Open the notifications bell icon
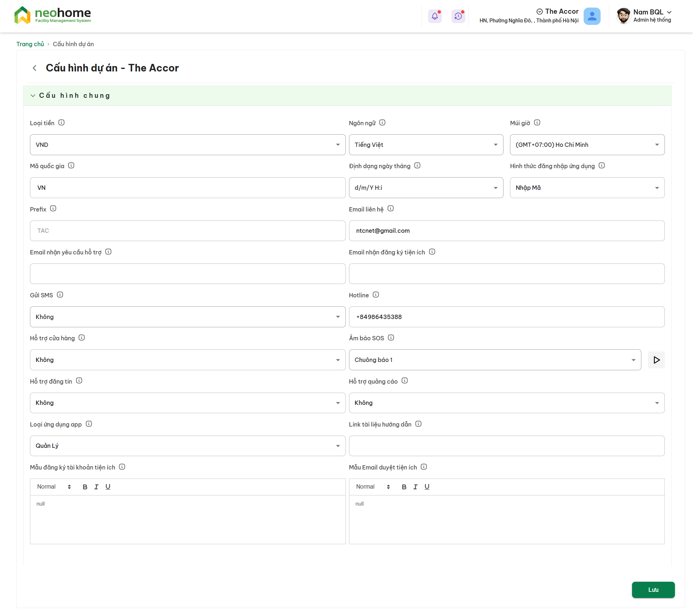This screenshot has height=616, width=693. tap(435, 16)
